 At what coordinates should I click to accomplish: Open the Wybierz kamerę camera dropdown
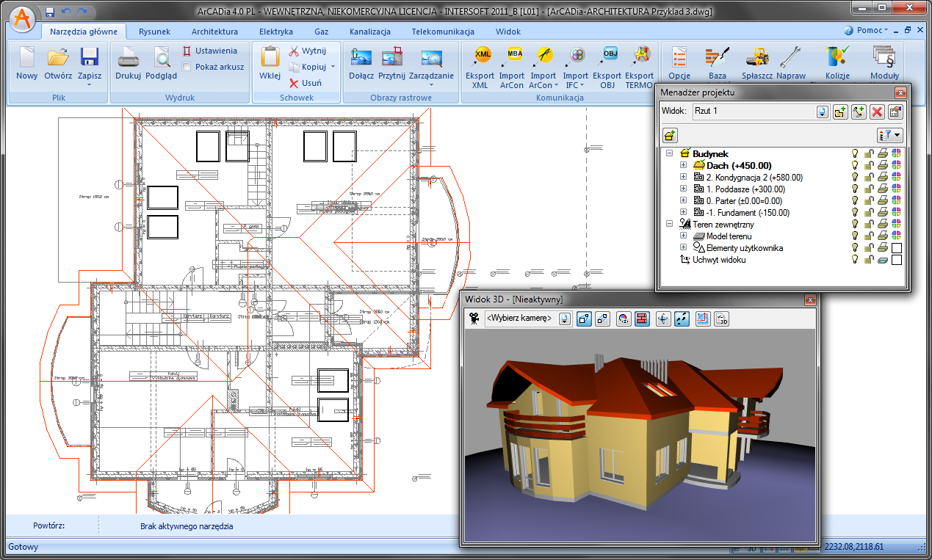pos(565,319)
